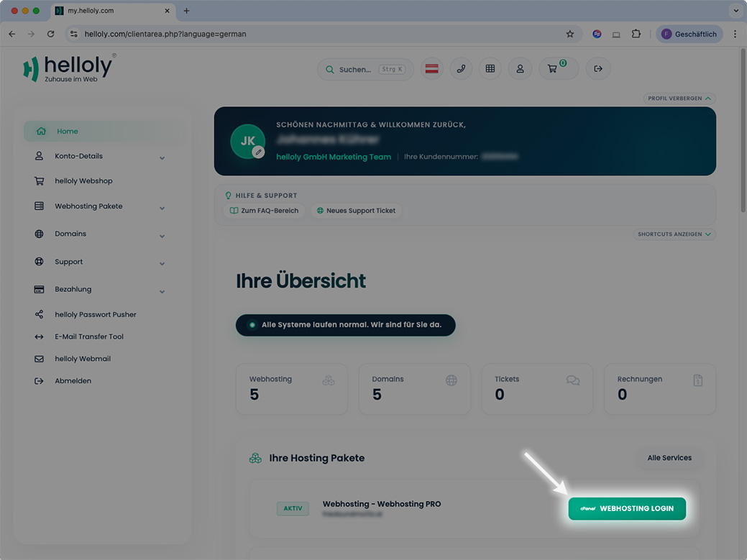Click the search magnifier icon
The image size is (747, 560).
click(330, 70)
